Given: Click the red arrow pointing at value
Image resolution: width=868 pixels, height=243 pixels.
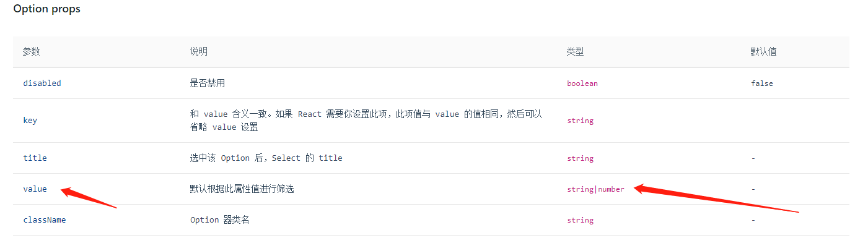Looking at the screenshot, I should coord(89,198).
